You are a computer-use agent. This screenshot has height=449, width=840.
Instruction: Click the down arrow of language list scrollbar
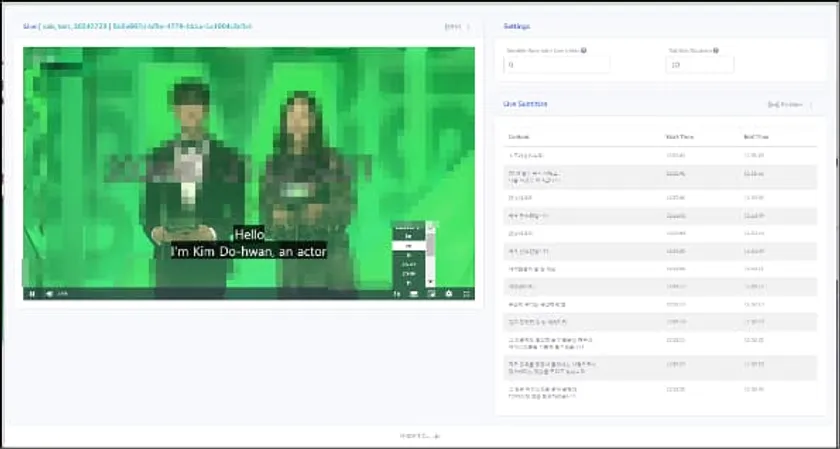tap(430, 282)
